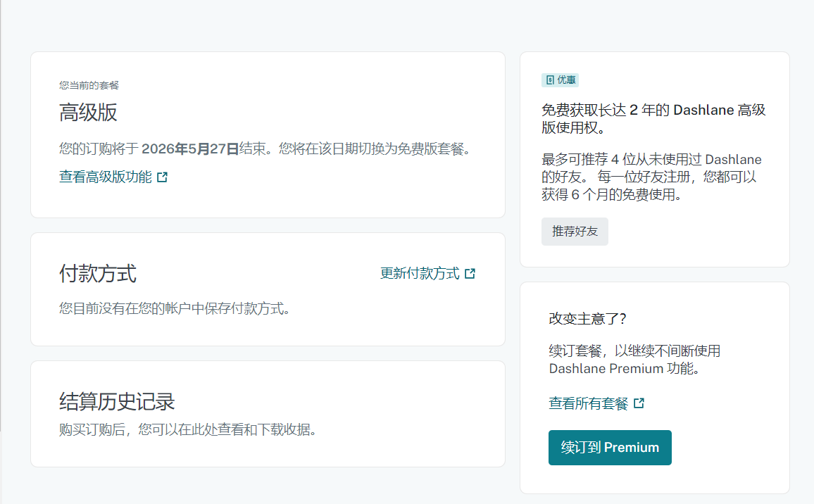Click external-link icon next to 更新付款方式
The height and width of the screenshot is (504, 814).
(x=470, y=274)
